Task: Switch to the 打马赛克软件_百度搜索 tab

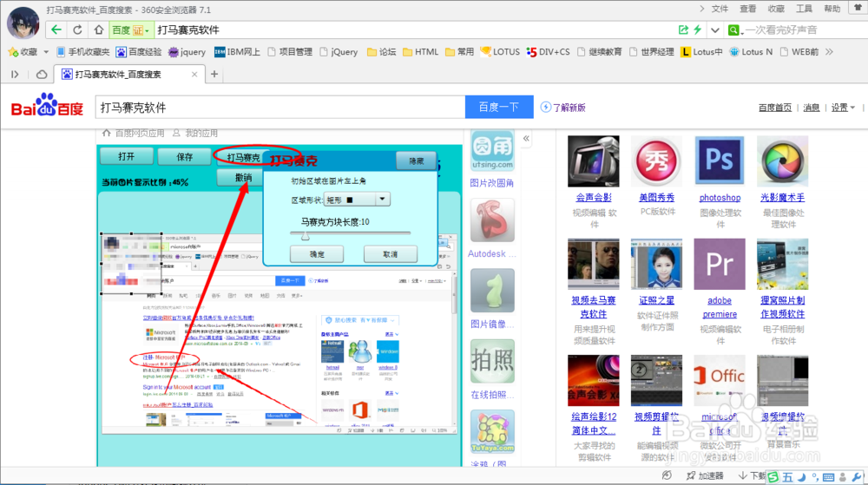Action: (x=129, y=74)
